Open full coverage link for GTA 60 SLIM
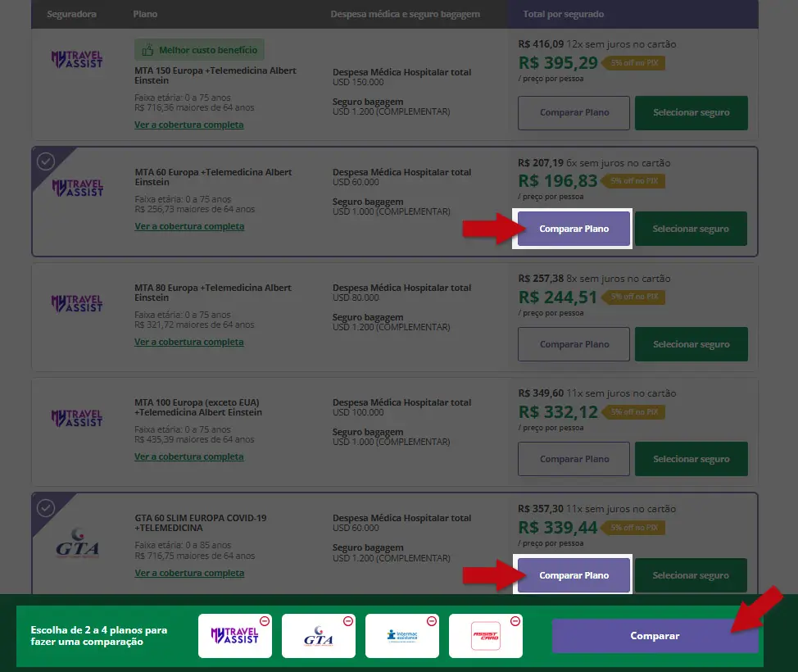This screenshot has width=798, height=672. point(189,573)
